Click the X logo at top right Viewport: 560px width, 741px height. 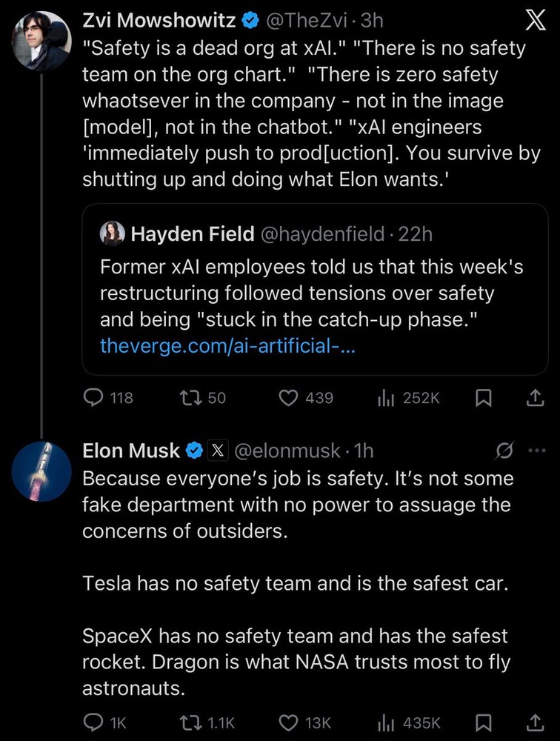[533, 22]
